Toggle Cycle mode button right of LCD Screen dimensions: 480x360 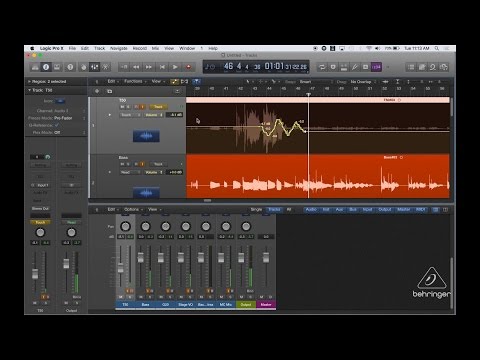[322, 67]
